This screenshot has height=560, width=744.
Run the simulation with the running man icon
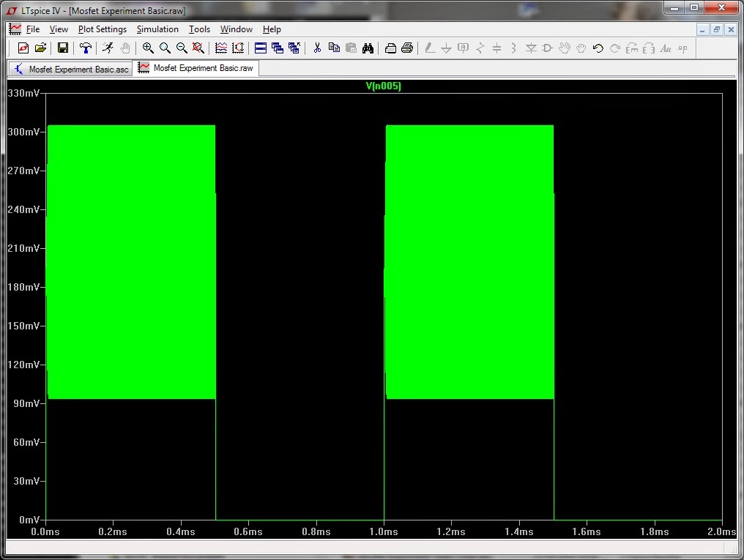tap(107, 48)
